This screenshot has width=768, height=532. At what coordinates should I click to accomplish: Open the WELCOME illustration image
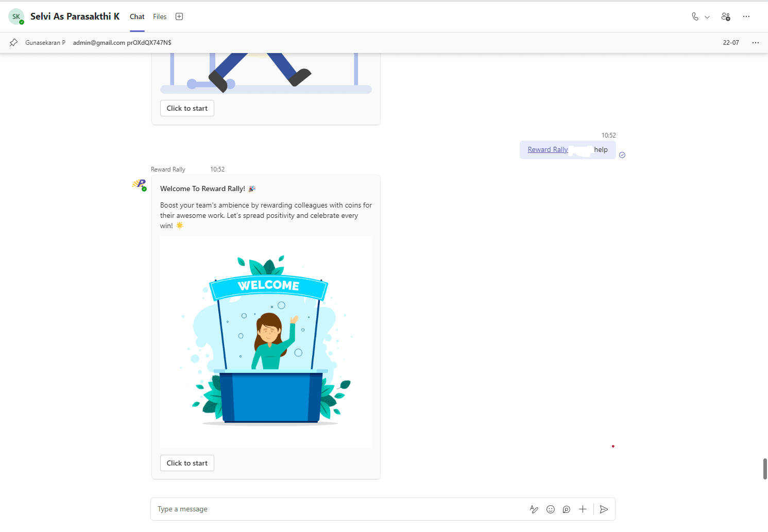[266, 342]
